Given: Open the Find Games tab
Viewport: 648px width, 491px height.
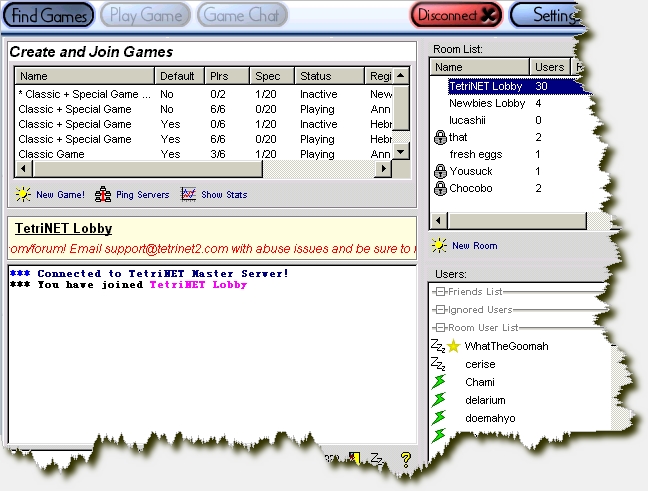Looking at the screenshot, I should (x=49, y=15).
